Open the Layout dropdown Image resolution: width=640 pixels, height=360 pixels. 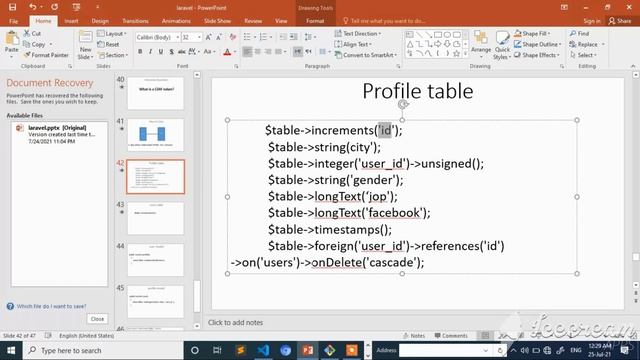point(112,33)
